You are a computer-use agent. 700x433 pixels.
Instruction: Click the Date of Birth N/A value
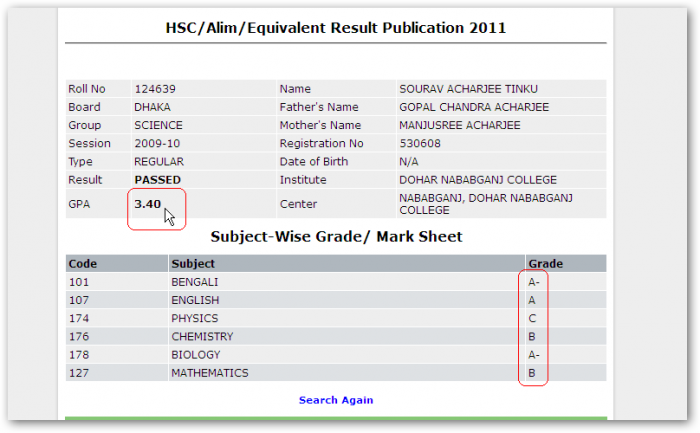tap(408, 162)
